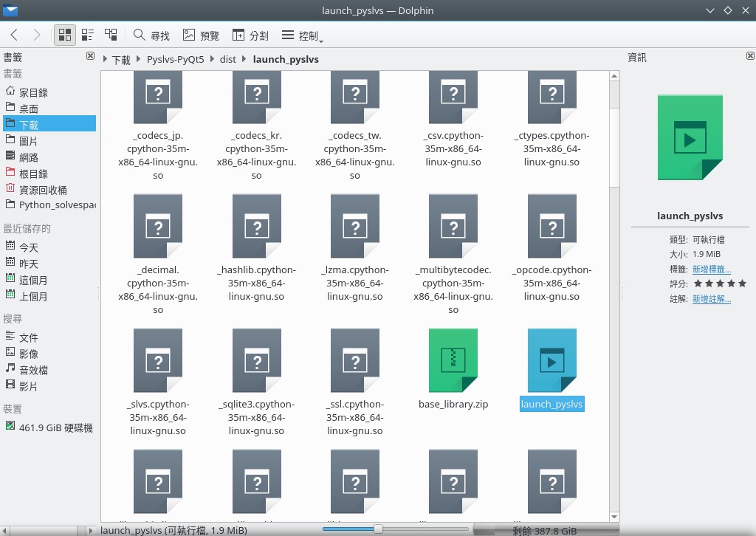Open the 461.9 GiB 硬碟機 device

[x=49, y=427]
